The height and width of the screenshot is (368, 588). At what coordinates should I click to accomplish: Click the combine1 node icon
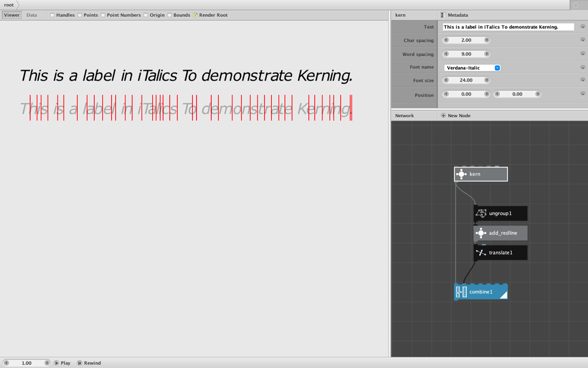coord(461,292)
